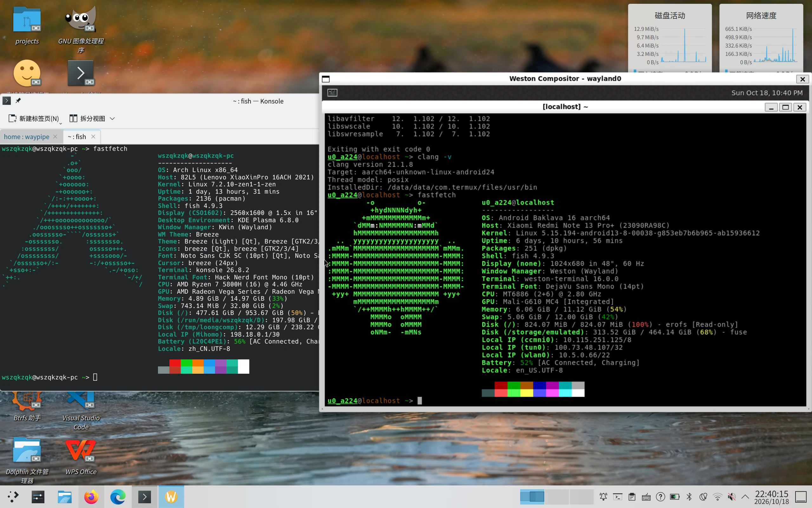The width and height of the screenshot is (812, 508).
Task: Click the 'OS: Arch Linux x86_64' line
Action: pos(198,170)
